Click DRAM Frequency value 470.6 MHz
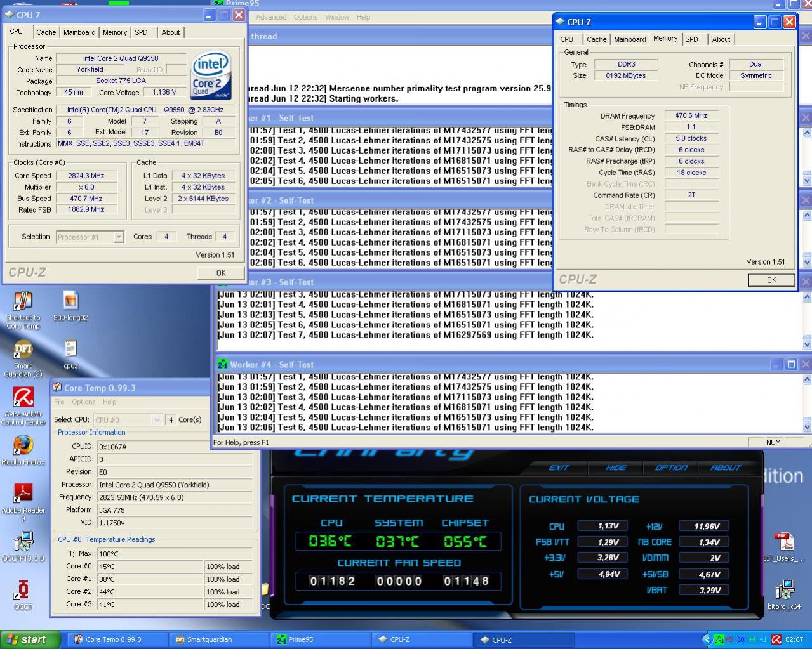Viewport: 812px width, 649px height. click(x=691, y=115)
